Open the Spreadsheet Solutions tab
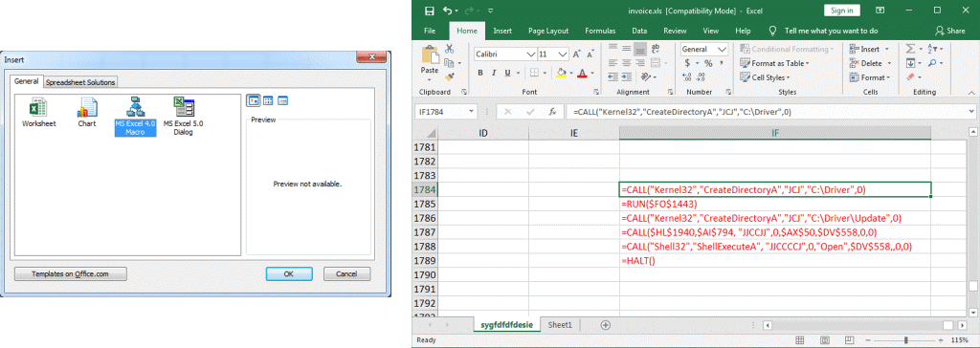980x348 pixels. click(80, 82)
